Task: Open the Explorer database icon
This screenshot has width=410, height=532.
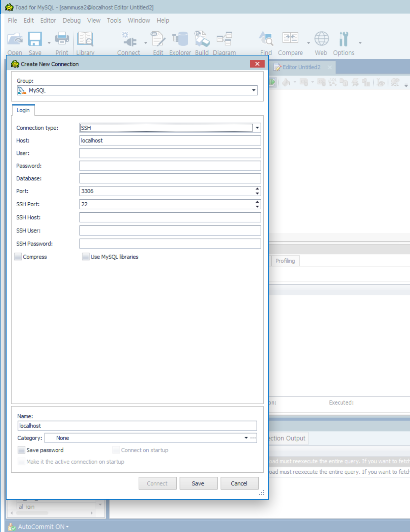Action: 180,39
